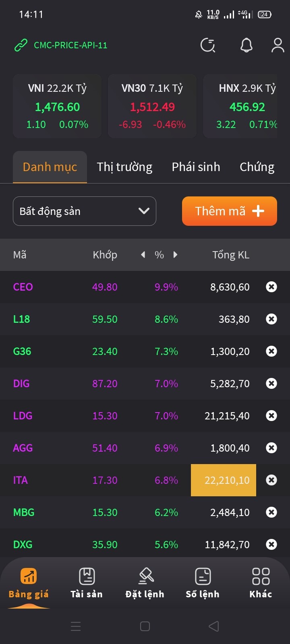The image size is (290, 644).
Task: Remove DIG row with X icon
Action: 271,384
